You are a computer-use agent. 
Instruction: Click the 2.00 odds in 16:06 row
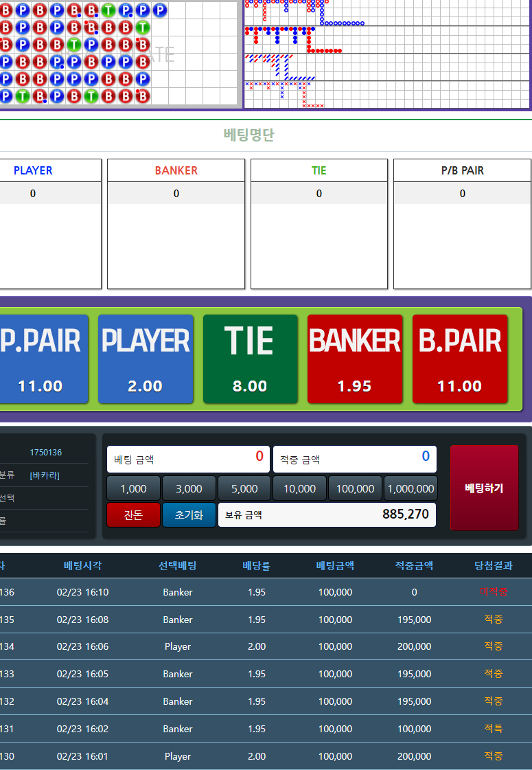tap(257, 647)
